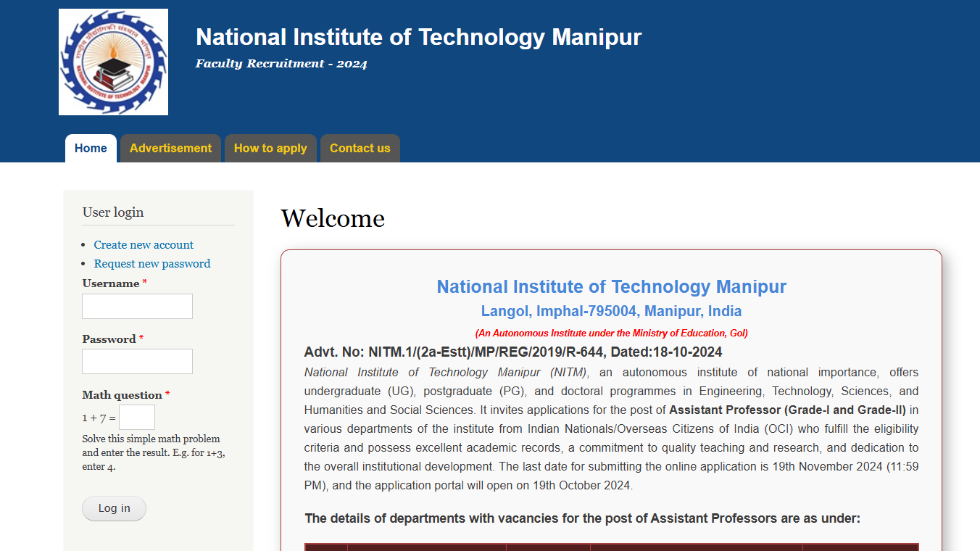Screen dimensions: 980x551
Task: Click the User login block heading
Action: click(113, 212)
